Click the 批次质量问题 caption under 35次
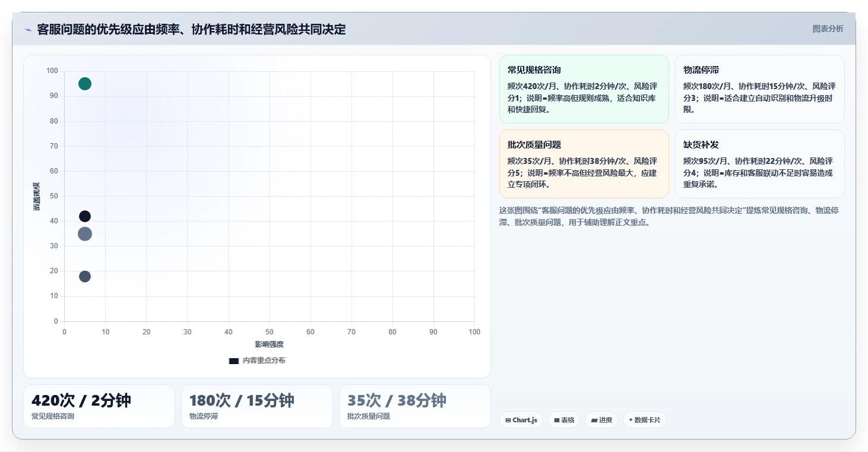This screenshot has height=452, width=868. pos(369,416)
